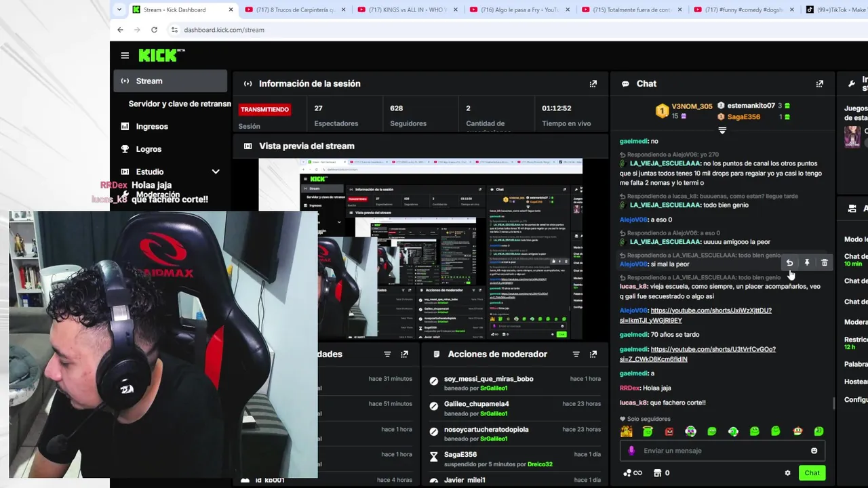Select the nosoycartucheratodopiola moderation entry
Screen dimensions: 868x488
(515, 434)
